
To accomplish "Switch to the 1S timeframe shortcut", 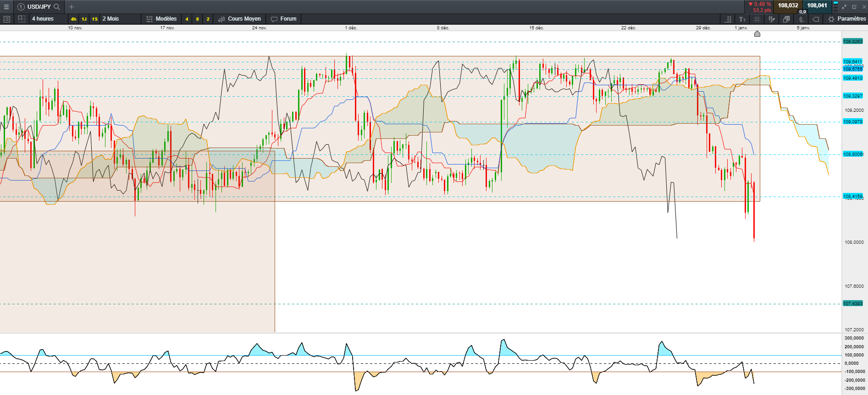I will [x=94, y=19].
